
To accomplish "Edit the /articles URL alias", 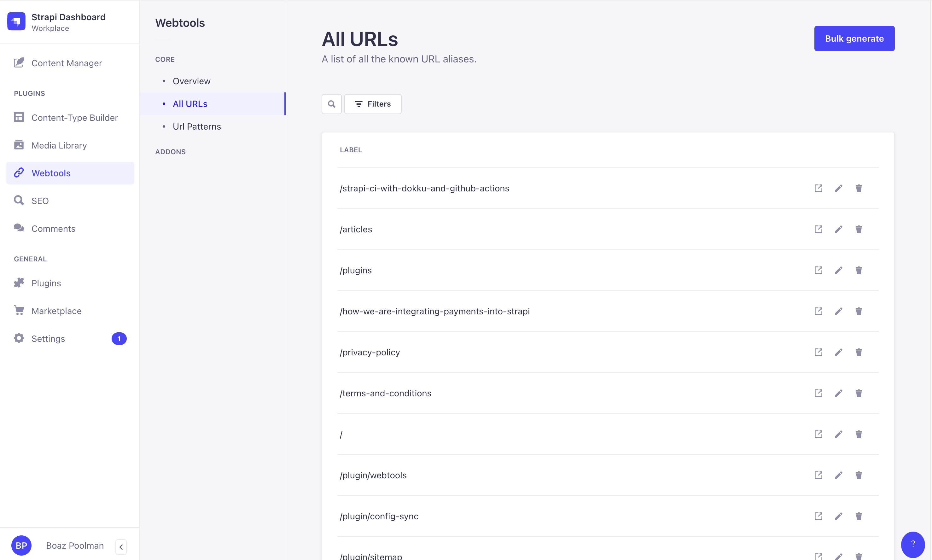I will pos(838,230).
